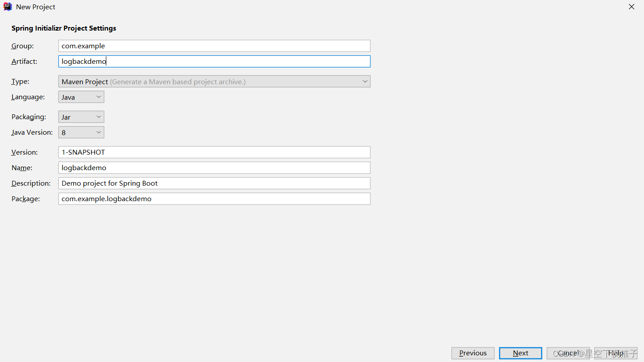Open the Language dropdown showing Java
The image size is (644, 362).
(x=81, y=97)
